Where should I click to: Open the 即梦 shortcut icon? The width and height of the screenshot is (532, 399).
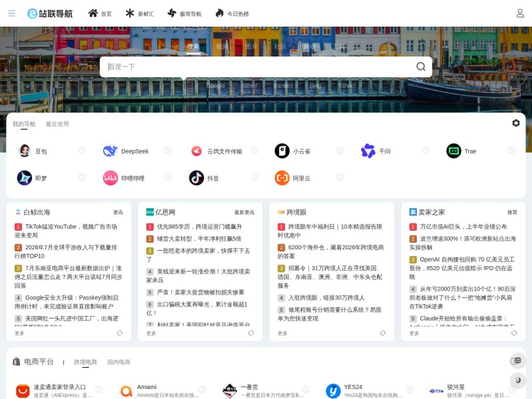(x=25, y=178)
